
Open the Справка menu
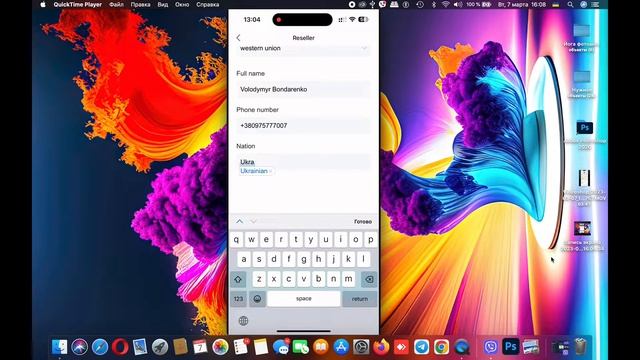[207, 4]
